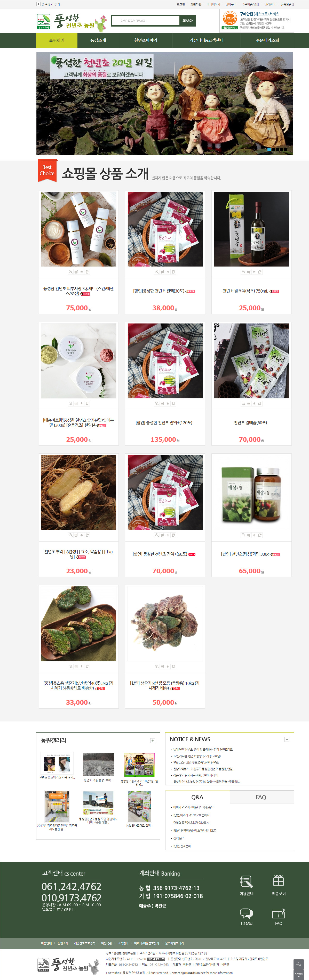The width and height of the screenshot is (309, 980).
Task: Expand 농원갤러리 with the plus button
Action: [152, 741]
